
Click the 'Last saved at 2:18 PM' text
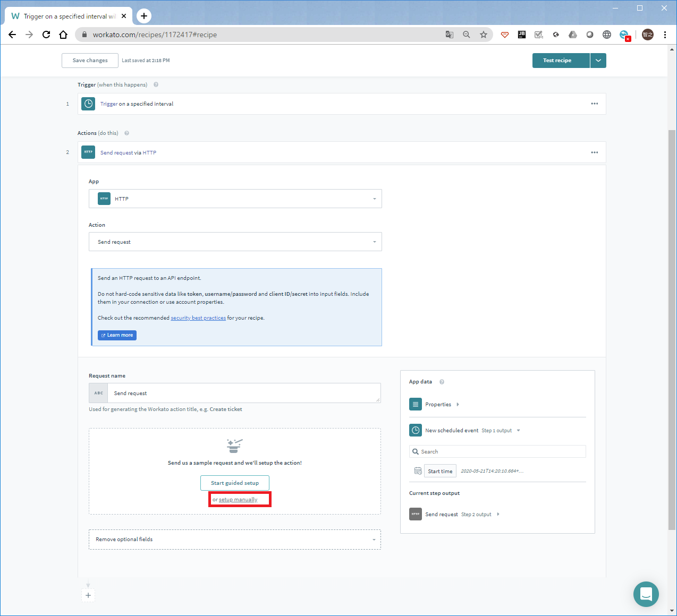146,61
